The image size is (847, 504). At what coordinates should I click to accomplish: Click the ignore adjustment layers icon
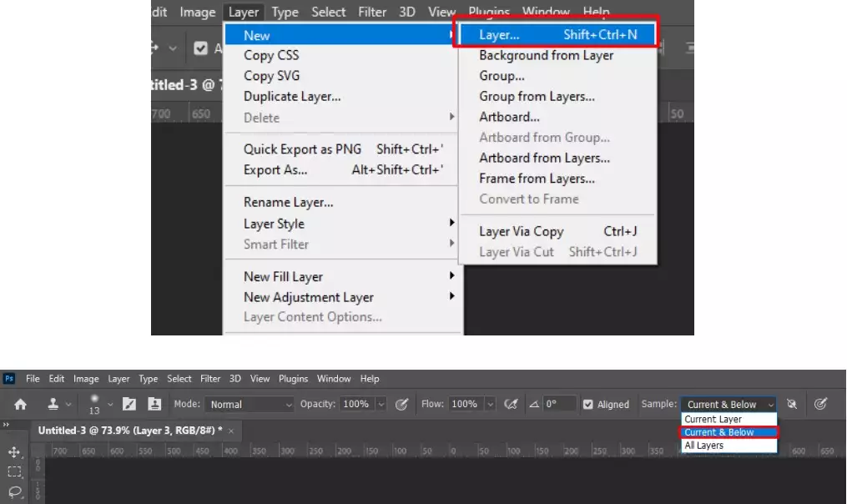point(791,404)
